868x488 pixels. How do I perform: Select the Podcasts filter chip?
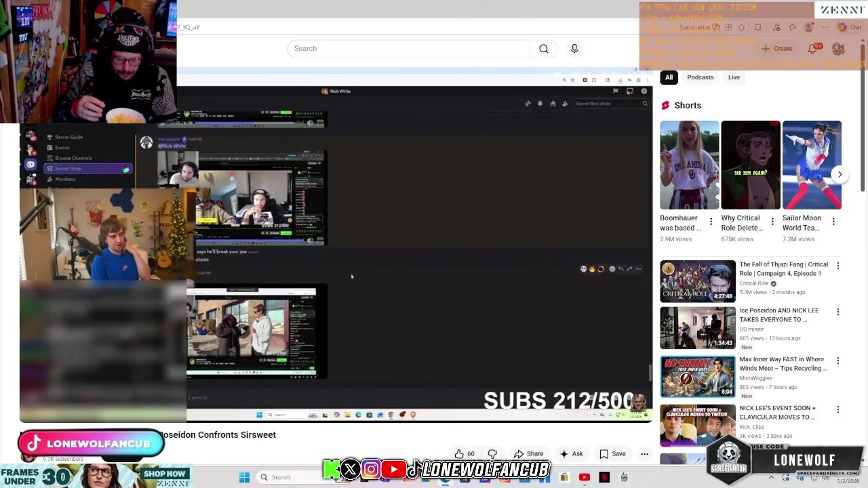click(x=701, y=77)
